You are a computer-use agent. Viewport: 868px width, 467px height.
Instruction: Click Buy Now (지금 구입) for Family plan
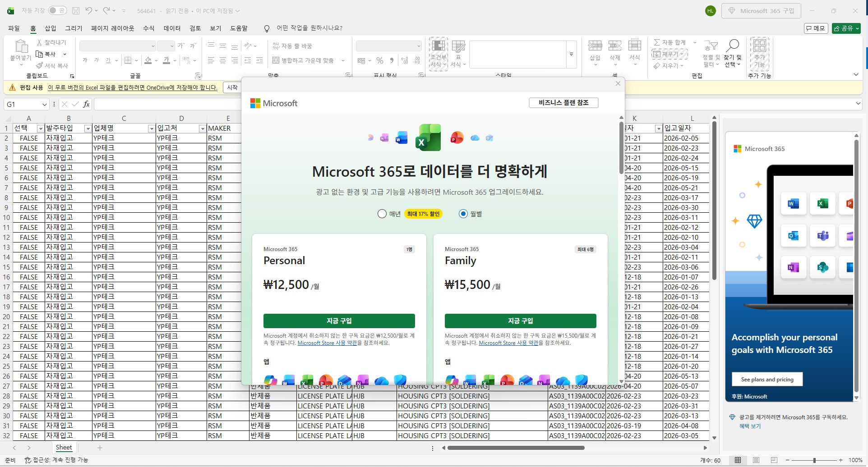point(521,321)
